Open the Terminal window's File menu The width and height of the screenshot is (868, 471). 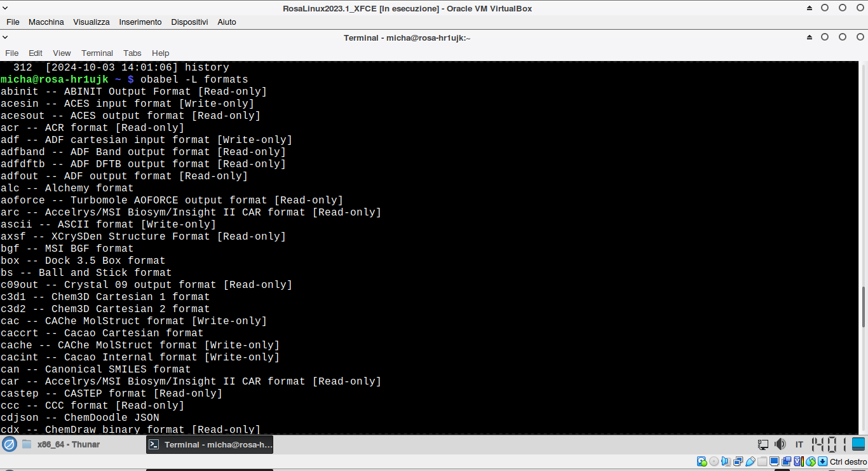[11, 53]
